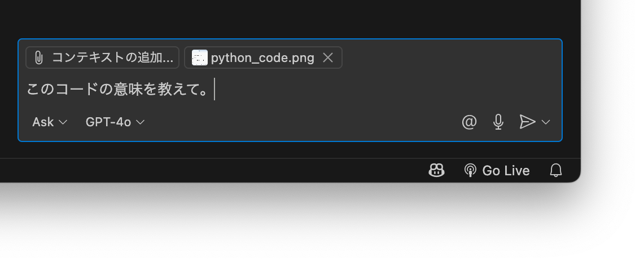The width and height of the screenshot is (644, 266).
Task: Focus the chat message input field
Action: [x=290, y=89]
